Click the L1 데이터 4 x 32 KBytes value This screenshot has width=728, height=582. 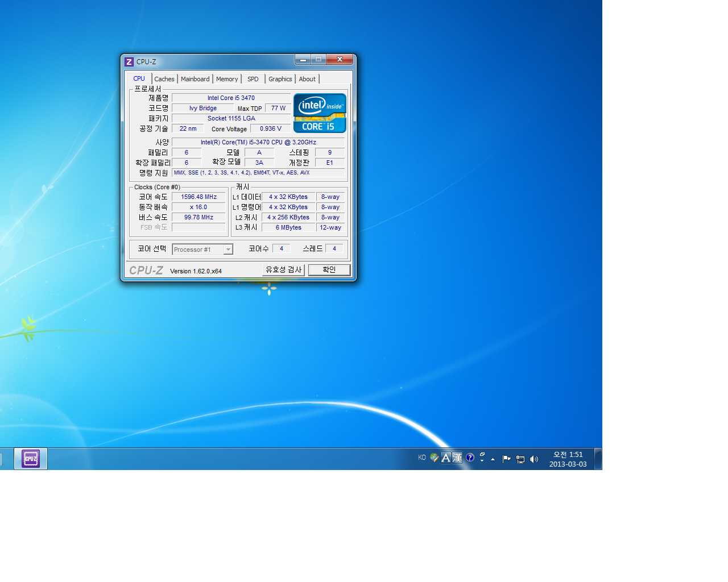point(288,197)
